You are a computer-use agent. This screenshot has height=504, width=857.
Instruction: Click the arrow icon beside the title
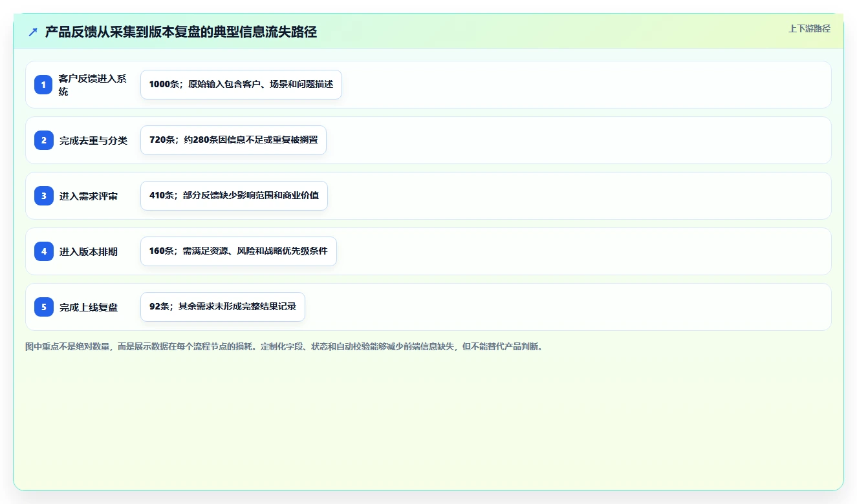pos(33,32)
